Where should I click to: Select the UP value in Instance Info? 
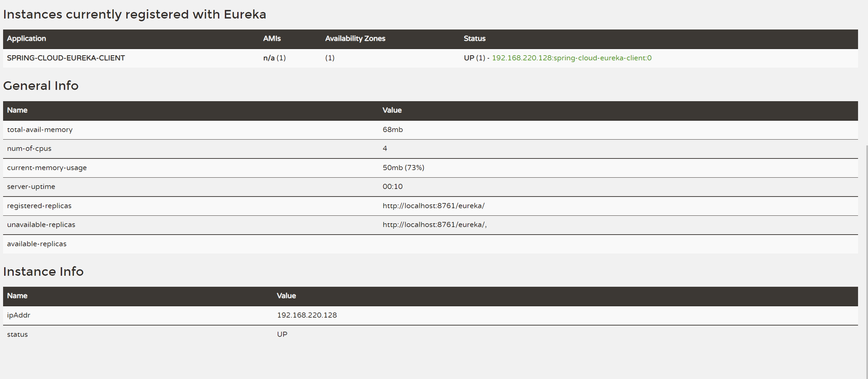point(282,334)
